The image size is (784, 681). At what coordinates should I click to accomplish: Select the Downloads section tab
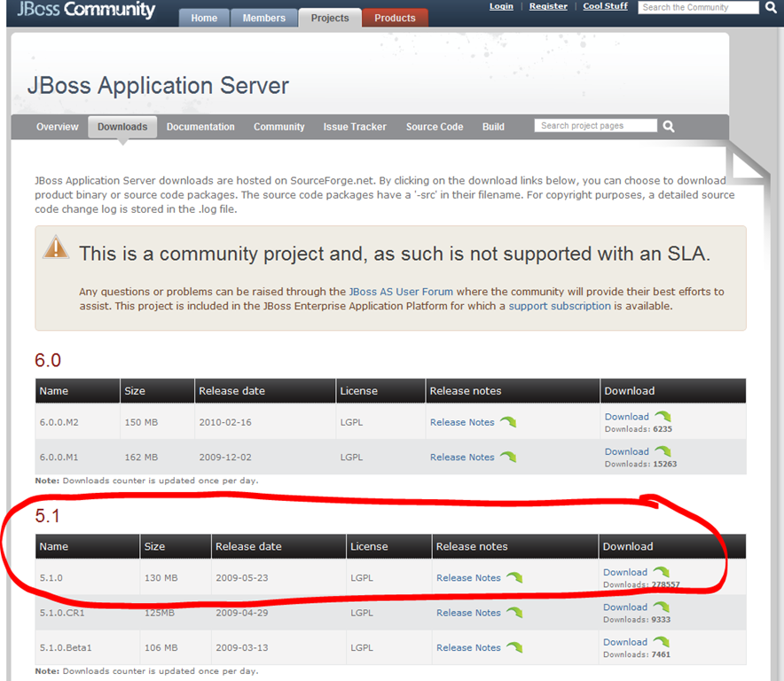pyautogui.click(x=122, y=127)
